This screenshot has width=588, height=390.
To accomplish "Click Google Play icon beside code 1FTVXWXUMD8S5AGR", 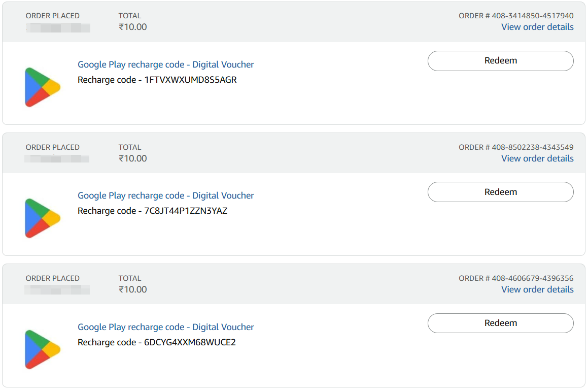I will pos(43,87).
